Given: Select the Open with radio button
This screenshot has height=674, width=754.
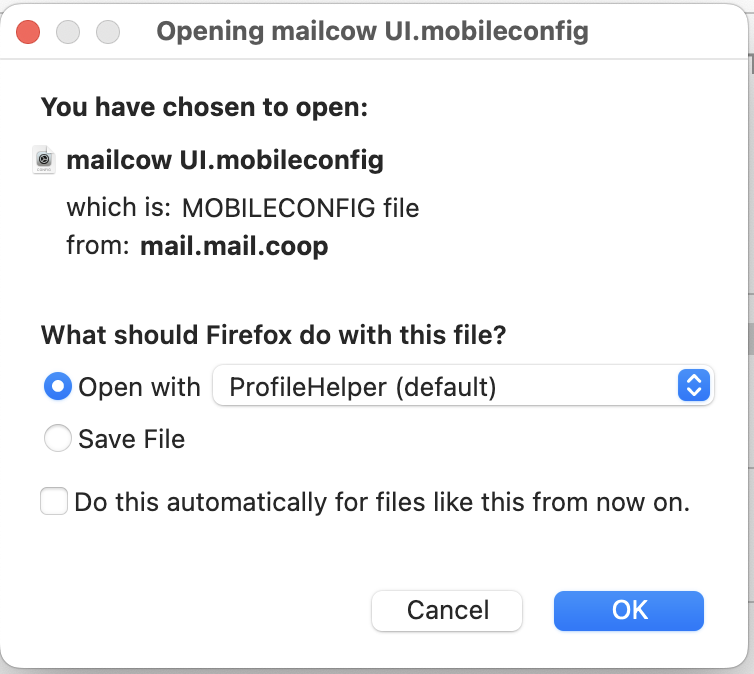Looking at the screenshot, I should (x=58, y=386).
